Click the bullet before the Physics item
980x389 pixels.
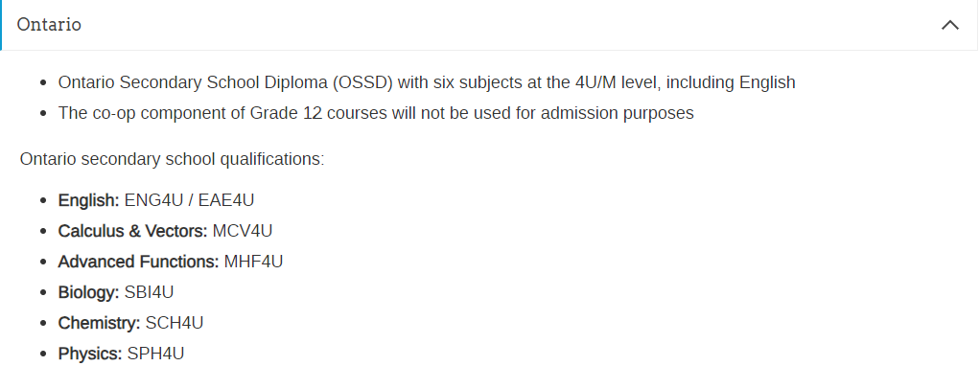43,355
